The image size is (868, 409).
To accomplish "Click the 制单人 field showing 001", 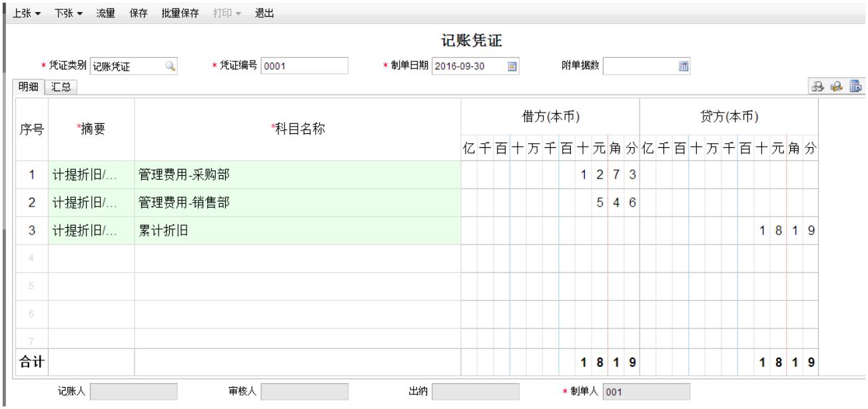I will coord(647,392).
